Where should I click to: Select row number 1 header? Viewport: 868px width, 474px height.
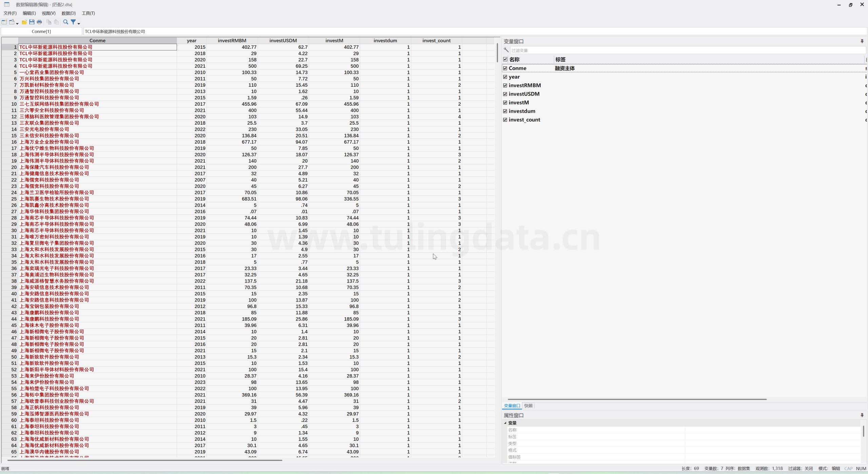point(10,47)
